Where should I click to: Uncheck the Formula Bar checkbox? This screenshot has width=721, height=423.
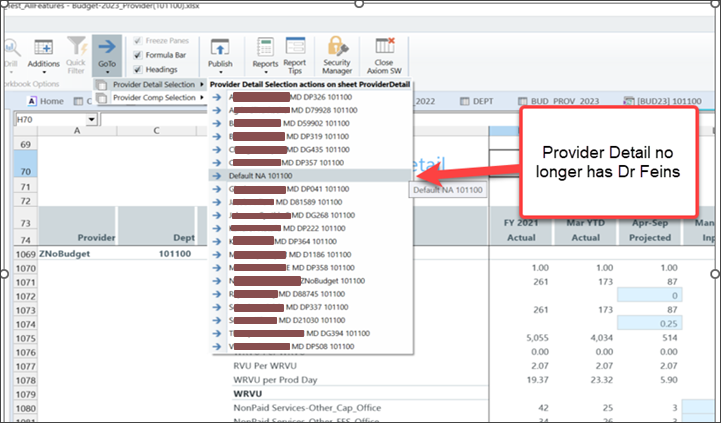pos(138,55)
